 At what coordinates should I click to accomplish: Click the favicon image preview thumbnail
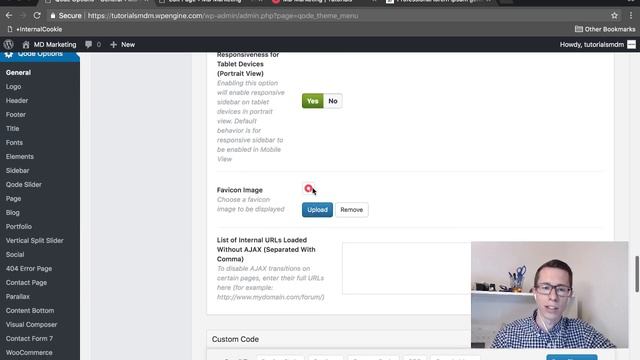pos(308,188)
